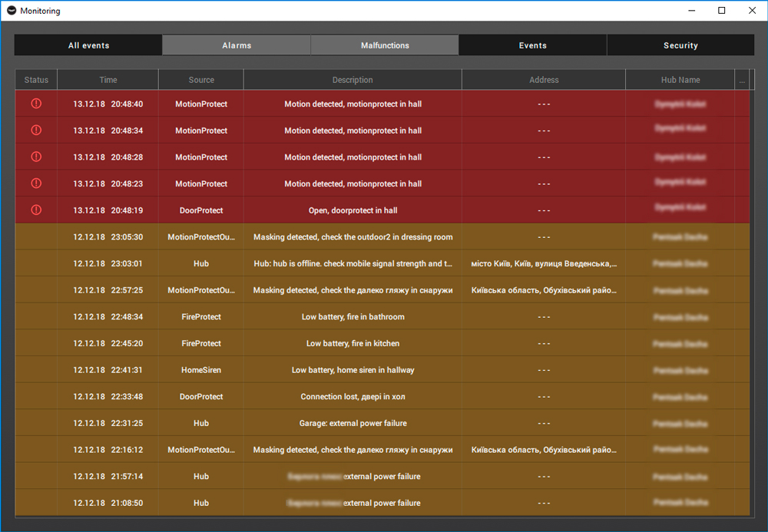Sort by the Status column header
This screenshot has width=768, height=532.
[x=36, y=80]
